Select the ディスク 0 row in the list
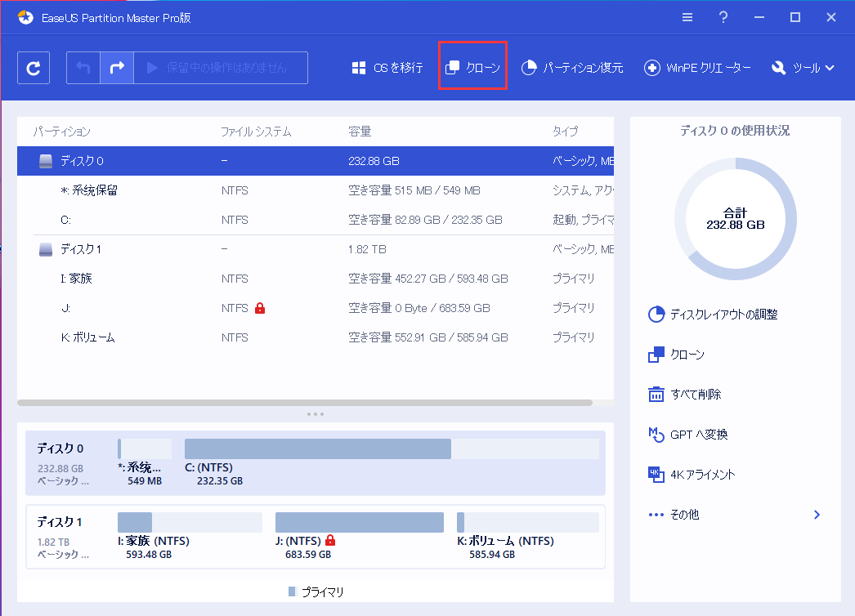Image resolution: width=855 pixels, height=616 pixels. 316,161
